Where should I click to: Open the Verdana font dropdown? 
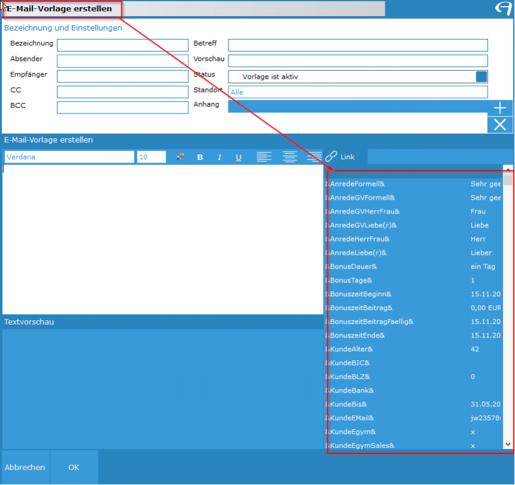click(69, 157)
